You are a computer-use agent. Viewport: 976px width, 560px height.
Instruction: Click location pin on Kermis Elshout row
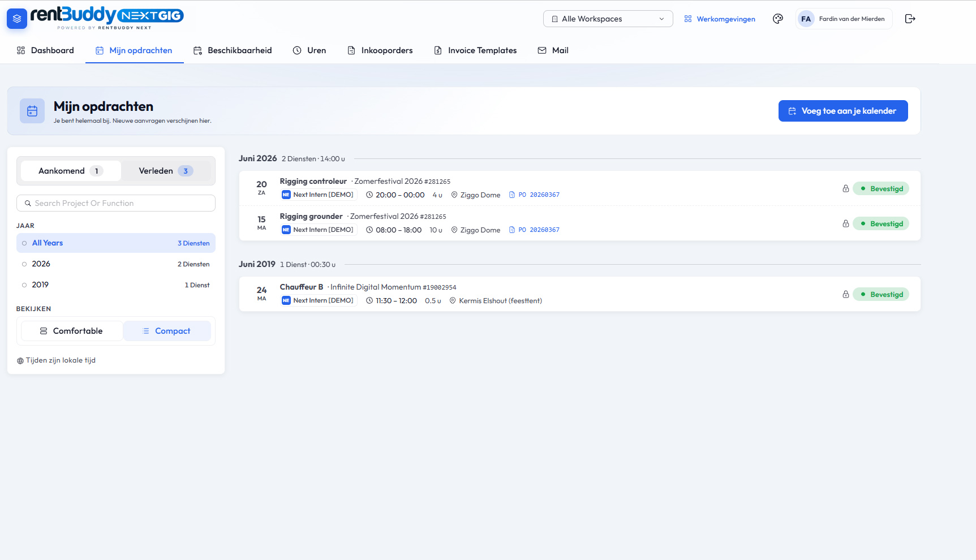[453, 300]
